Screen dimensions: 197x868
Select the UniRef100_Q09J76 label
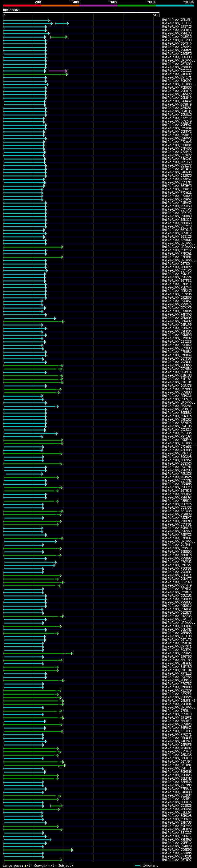tap(177, 386)
